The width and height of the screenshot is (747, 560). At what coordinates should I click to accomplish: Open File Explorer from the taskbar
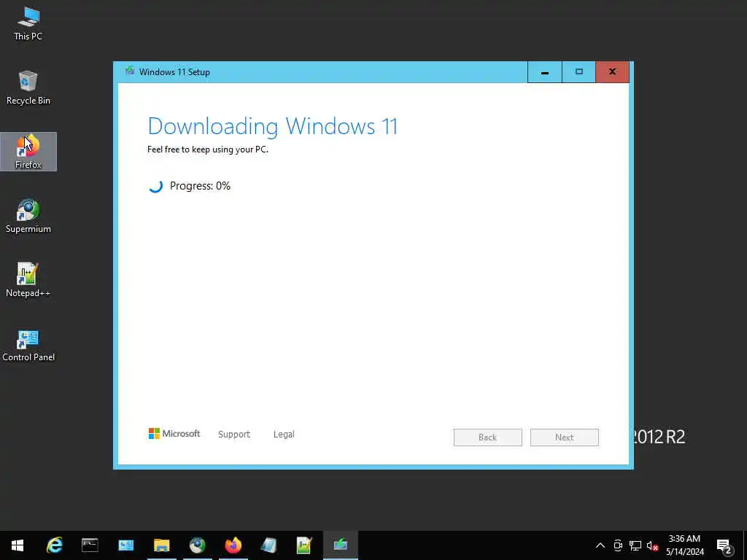pos(161,545)
